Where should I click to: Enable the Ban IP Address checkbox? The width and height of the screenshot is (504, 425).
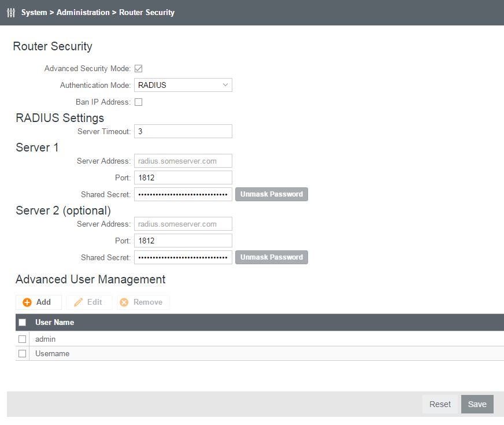[x=139, y=102]
